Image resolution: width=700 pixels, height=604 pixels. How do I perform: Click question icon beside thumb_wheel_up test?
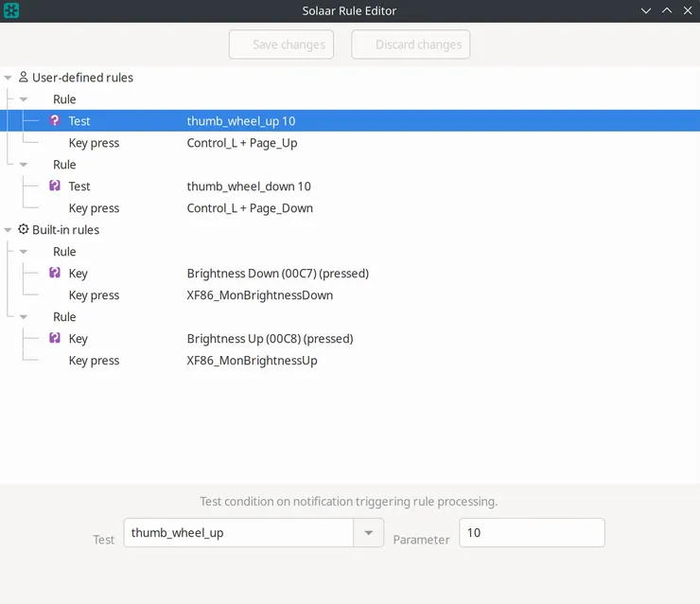click(x=55, y=120)
